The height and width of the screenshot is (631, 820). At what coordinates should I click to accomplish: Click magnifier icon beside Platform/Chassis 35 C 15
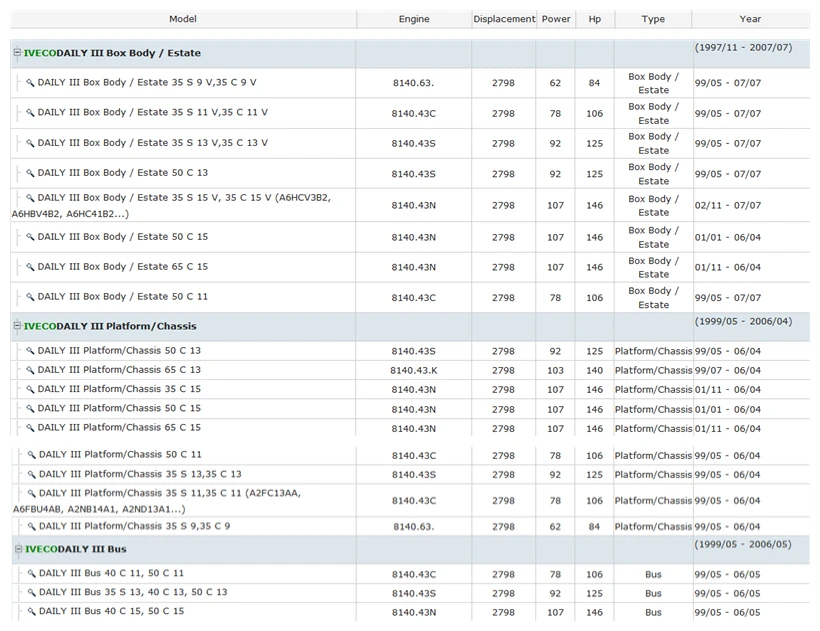30,389
